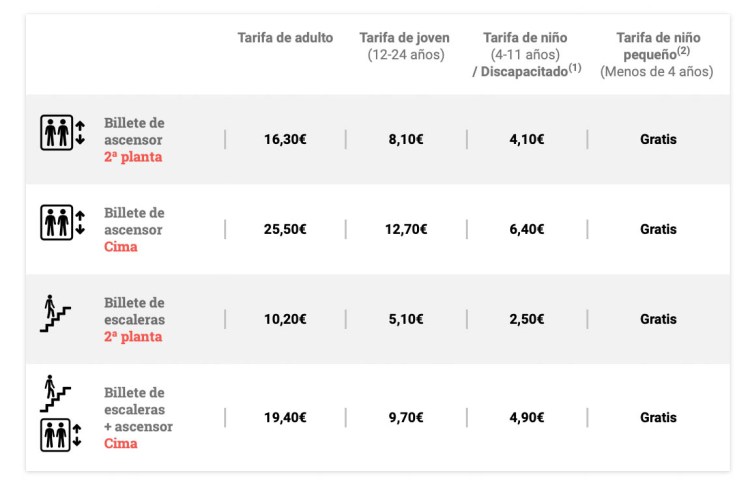Click the 25,50€ adult Cima elevator price
Image resolution: width=750 pixels, height=488 pixels.
(x=285, y=229)
